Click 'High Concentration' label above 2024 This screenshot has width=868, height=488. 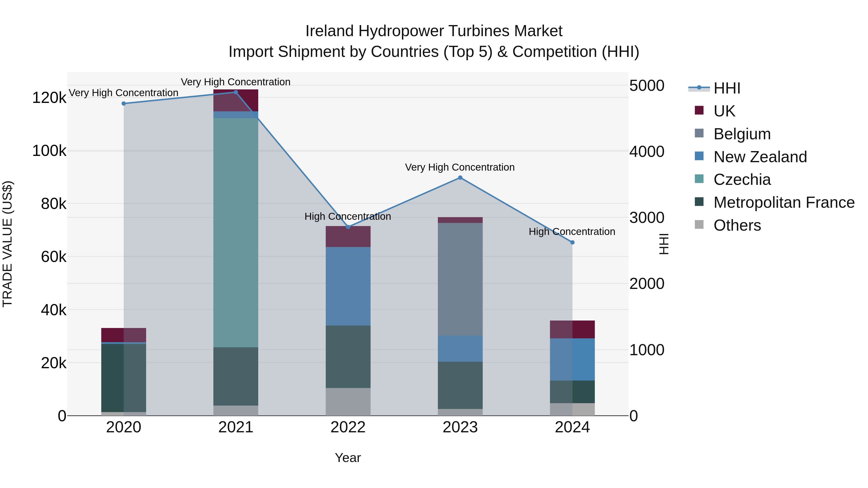[x=572, y=232]
